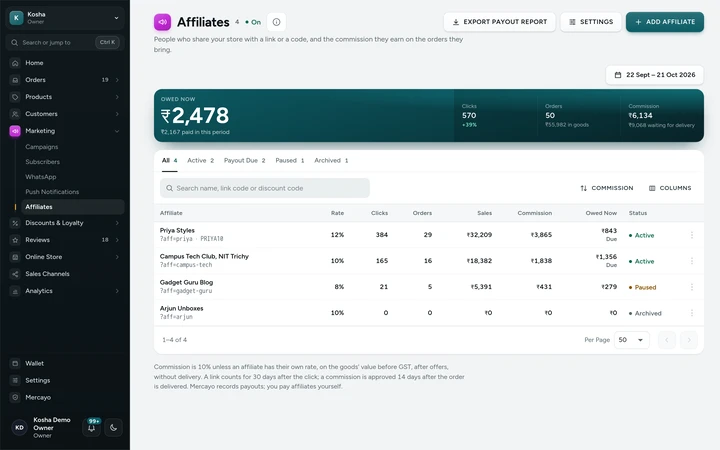Open row menu for Campus Tech Club

click(692, 261)
